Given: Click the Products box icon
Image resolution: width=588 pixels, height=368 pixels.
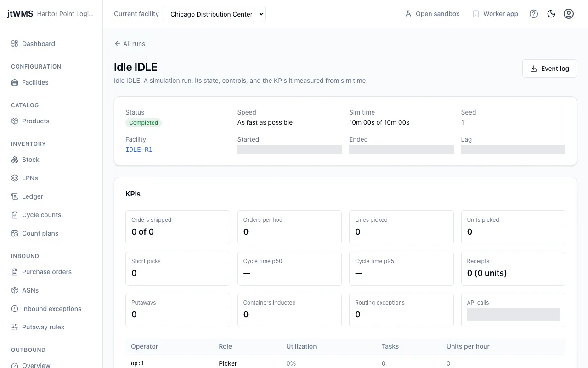Looking at the screenshot, I should click(15, 121).
